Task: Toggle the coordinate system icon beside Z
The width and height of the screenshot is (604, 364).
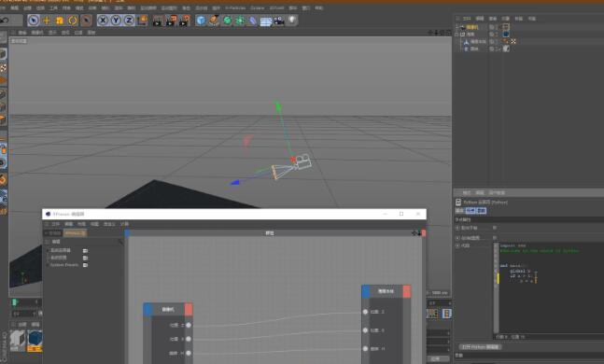Action: (x=142, y=20)
